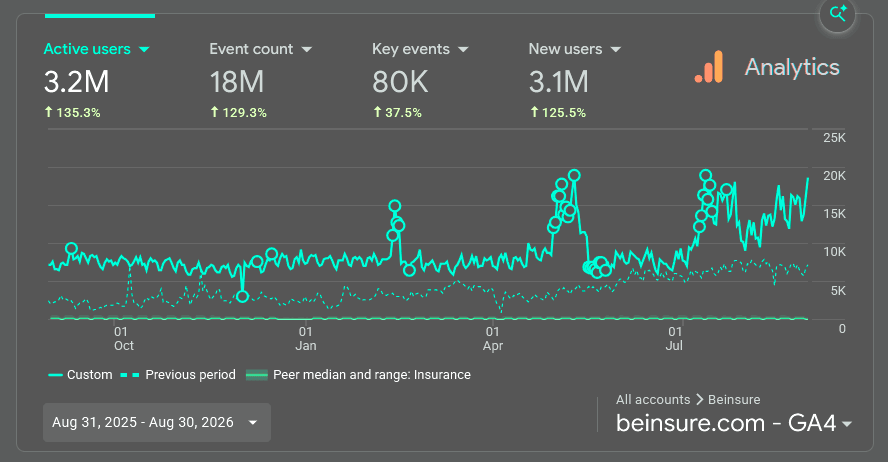Click the 15K y-axis label
Image resolution: width=888 pixels, height=462 pixels.
pos(834,214)
